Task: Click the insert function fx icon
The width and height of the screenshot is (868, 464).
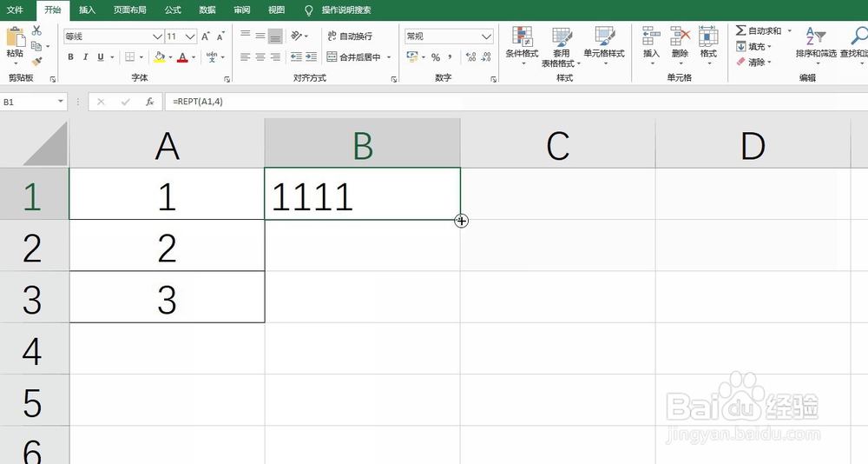Action: tap(149, 102)
